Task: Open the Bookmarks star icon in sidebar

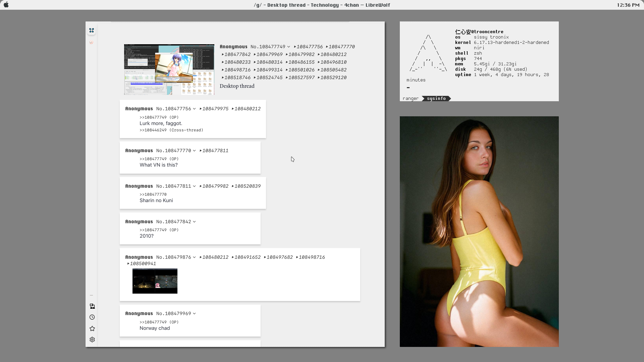Action: click(92, 328)
